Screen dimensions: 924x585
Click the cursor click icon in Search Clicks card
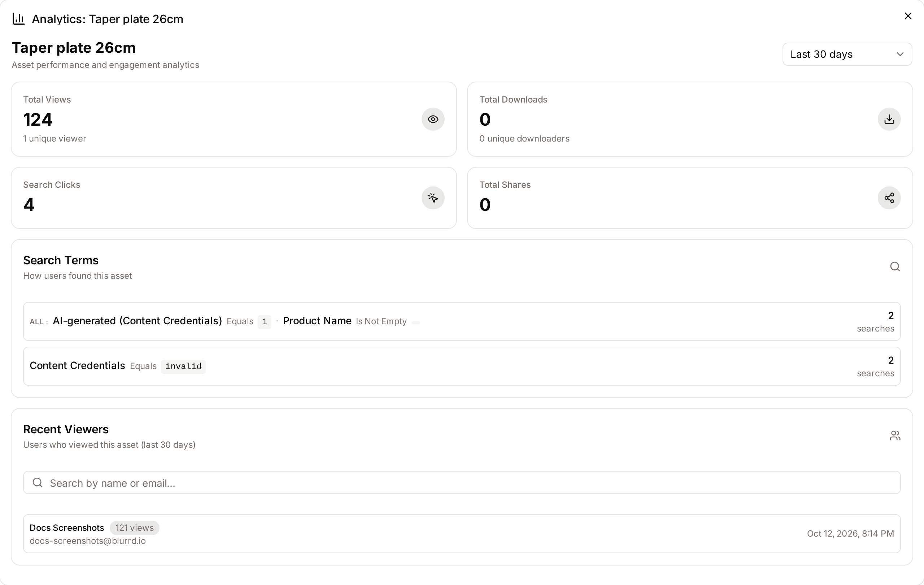433,198
